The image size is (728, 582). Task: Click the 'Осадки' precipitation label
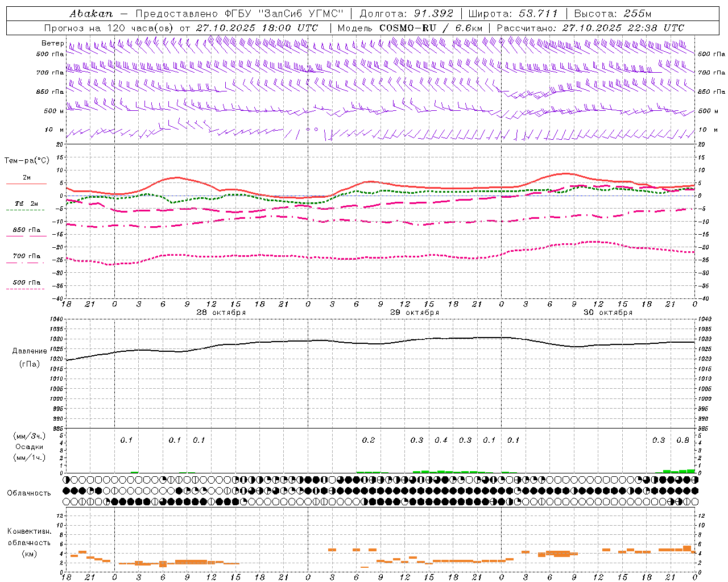tap(29, 447)
